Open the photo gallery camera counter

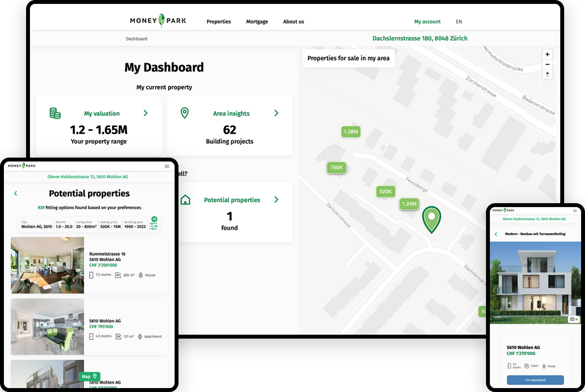point(573,319)
